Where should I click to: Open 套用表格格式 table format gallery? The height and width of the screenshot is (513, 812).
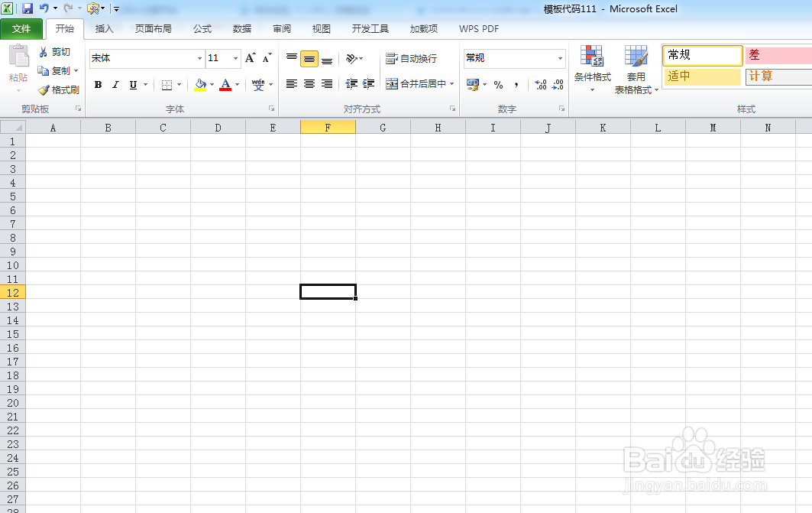click(x=636, y=70)
